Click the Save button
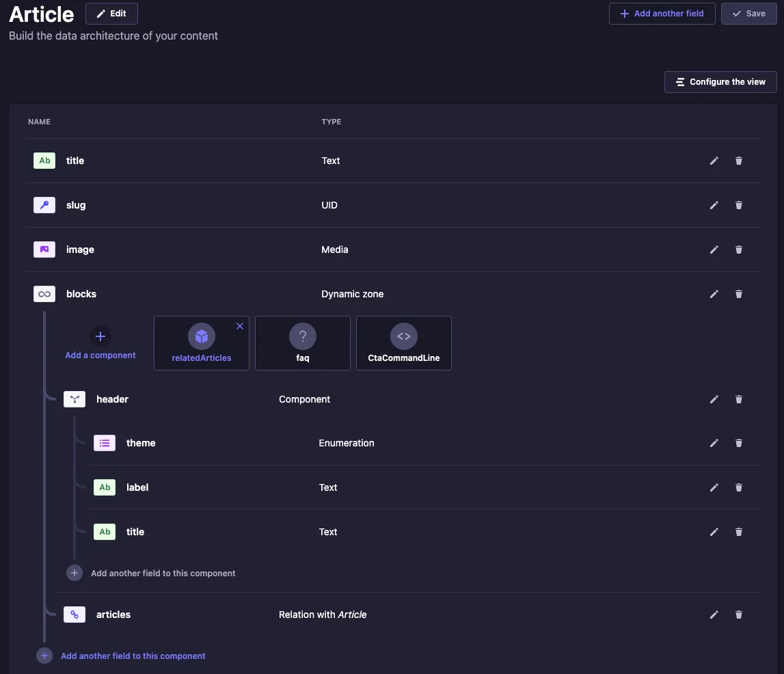 click(748, 14)
